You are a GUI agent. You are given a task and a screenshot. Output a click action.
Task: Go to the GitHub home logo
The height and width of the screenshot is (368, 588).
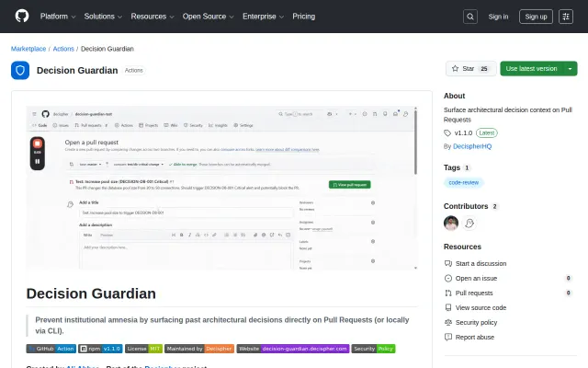22,17
